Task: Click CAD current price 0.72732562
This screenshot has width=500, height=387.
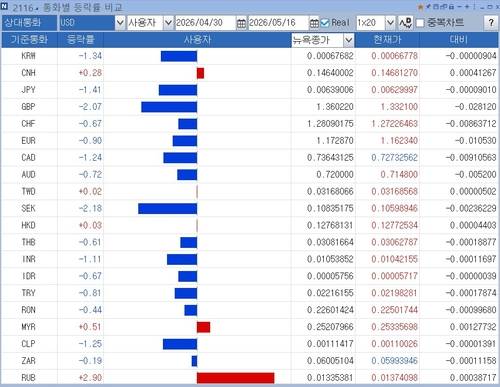Action: [x=395, y=158]
